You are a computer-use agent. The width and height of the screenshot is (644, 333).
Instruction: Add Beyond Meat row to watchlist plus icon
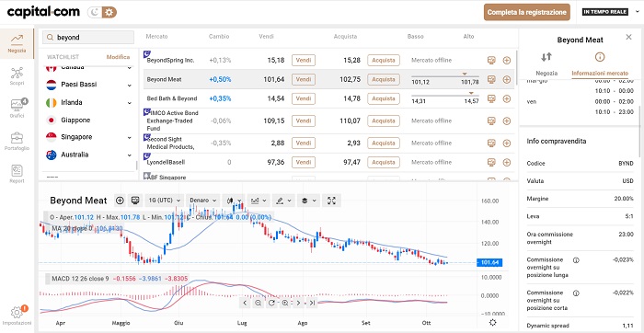[x=506, y=79]
